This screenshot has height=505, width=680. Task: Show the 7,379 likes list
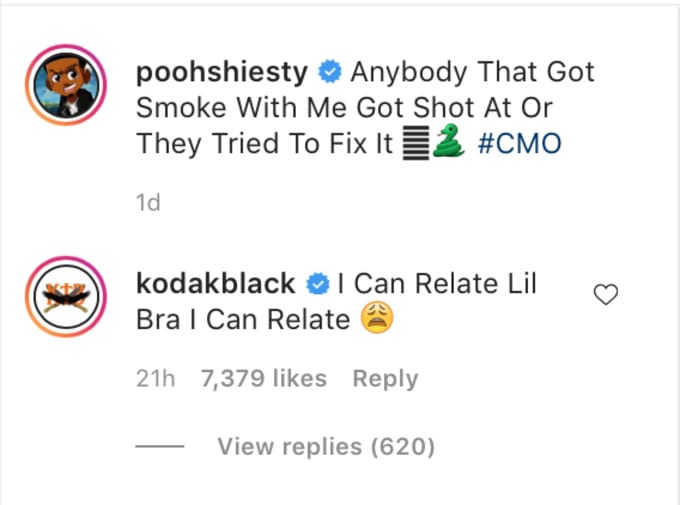[x=263, y=378]
